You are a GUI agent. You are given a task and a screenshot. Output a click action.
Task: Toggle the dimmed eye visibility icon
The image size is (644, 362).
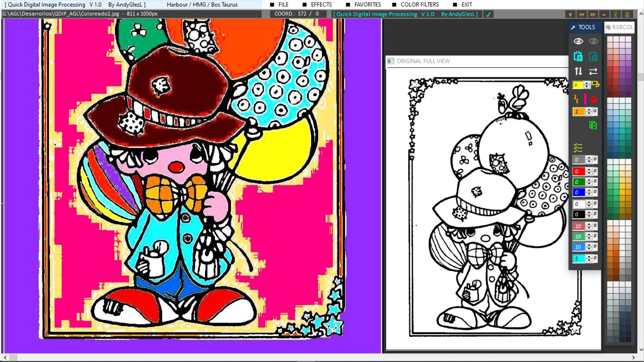[593, 40]
